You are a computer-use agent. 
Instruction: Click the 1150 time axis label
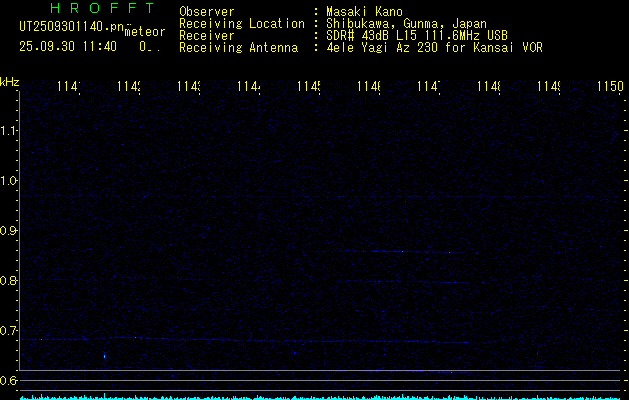[610, 86]
